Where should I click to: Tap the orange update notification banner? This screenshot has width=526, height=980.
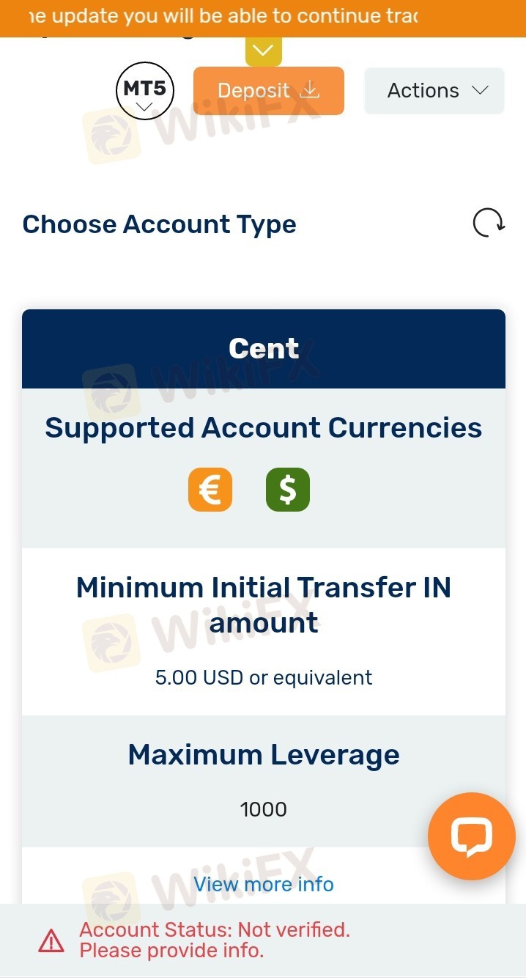click(263, 18)
